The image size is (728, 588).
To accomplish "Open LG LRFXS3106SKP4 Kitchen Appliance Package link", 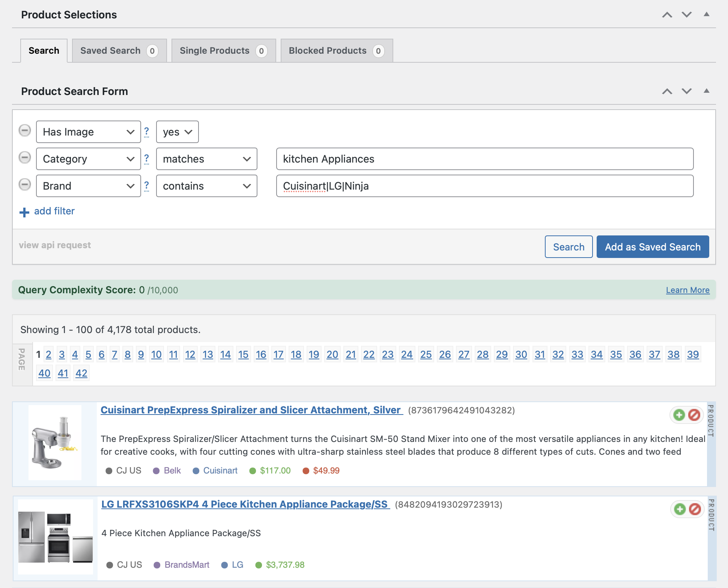I will pyautogui.click(x=246, y=504).
